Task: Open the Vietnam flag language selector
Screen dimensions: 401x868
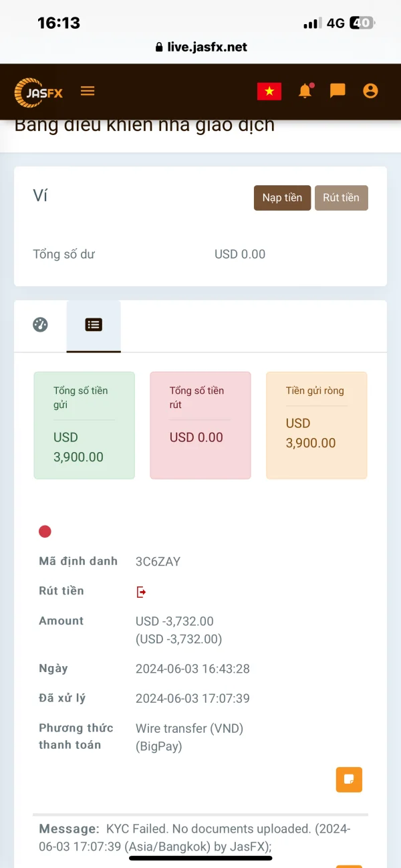Action: (269, 92)
